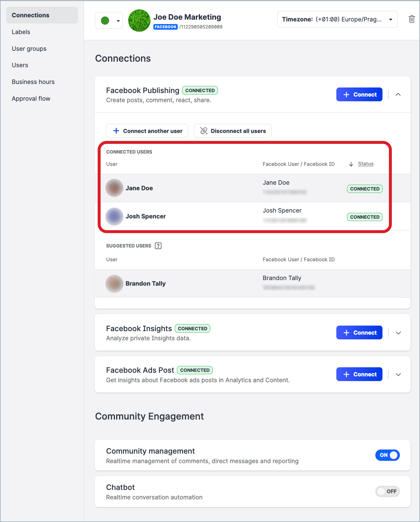
Task: Turn off Community management toggle
Action: coord(387,455)
